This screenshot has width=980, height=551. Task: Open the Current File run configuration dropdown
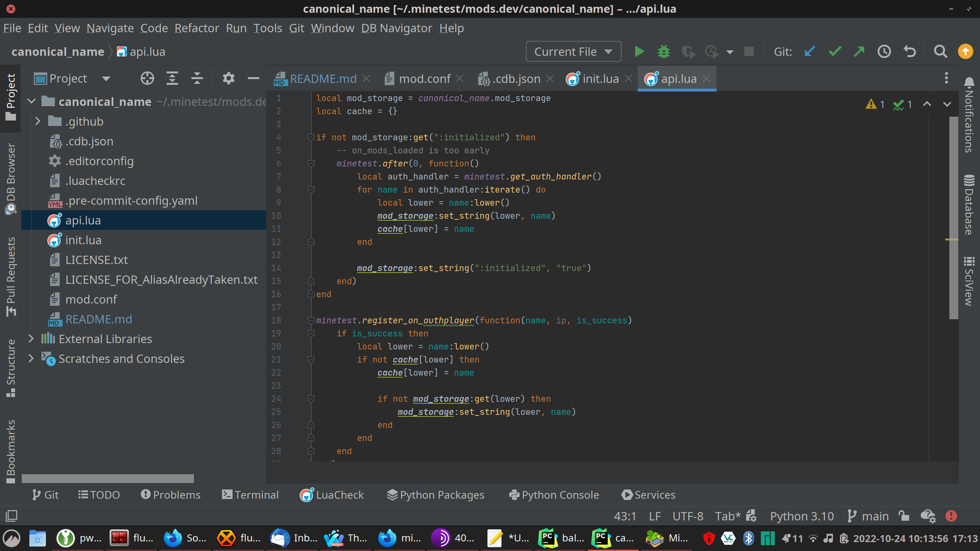click(573, 51)
